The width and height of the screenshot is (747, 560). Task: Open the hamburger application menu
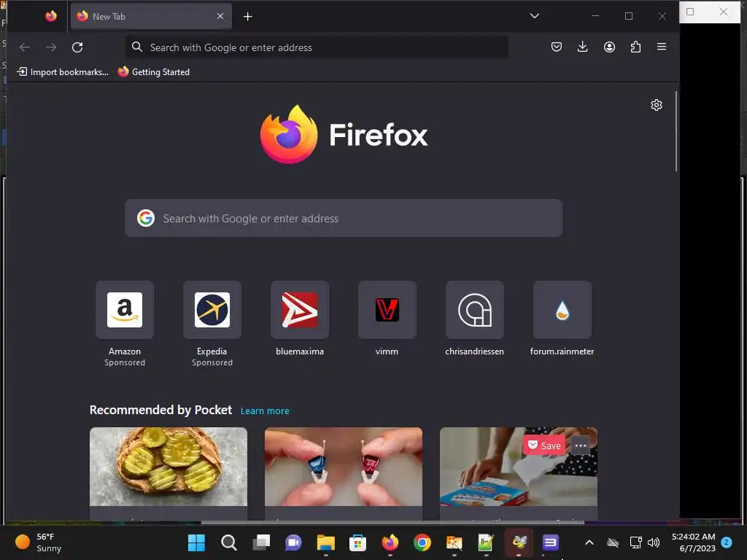[662, 47]
